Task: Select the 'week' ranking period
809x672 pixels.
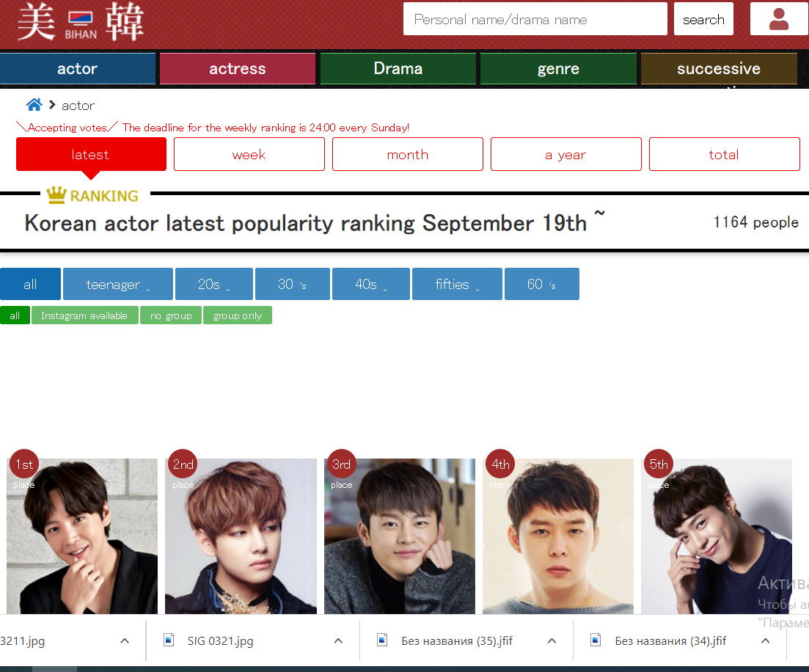Action: (x=249, y=154)
